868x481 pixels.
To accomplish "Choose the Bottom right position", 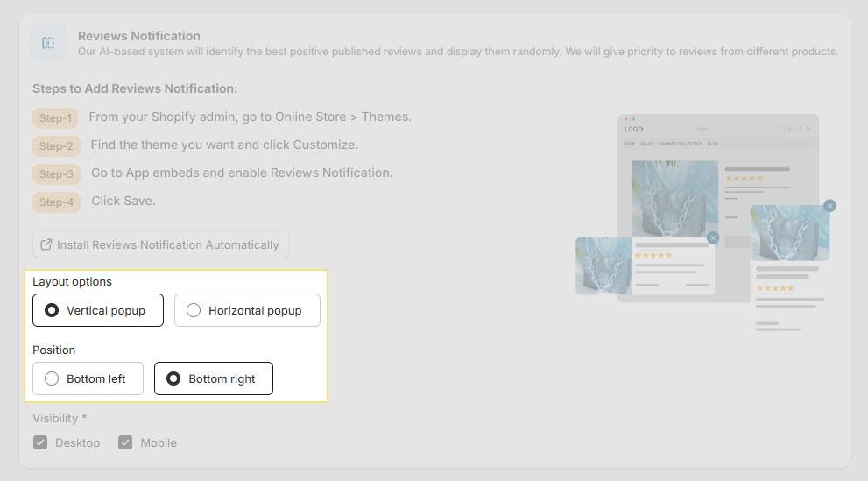I will (x=214, y=378).
